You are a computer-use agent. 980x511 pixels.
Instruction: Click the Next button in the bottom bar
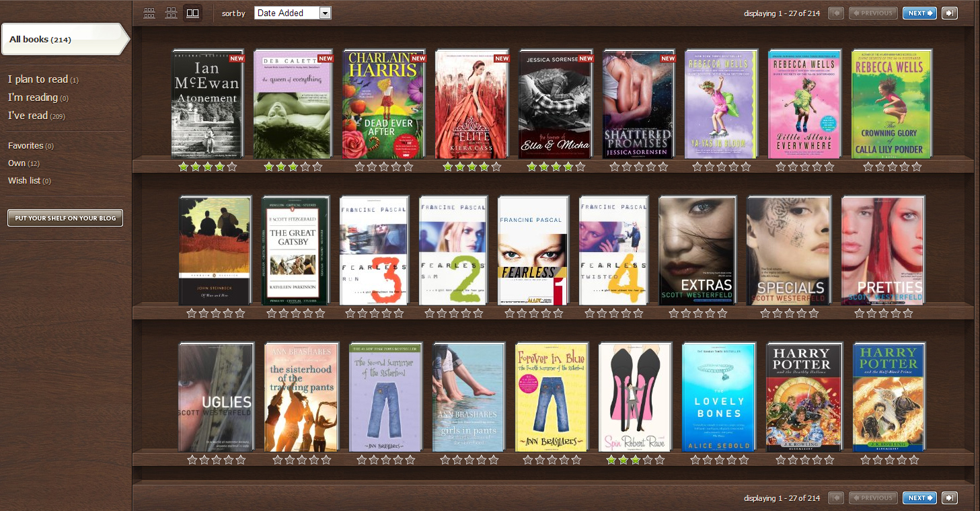click(x=919, y=498)
